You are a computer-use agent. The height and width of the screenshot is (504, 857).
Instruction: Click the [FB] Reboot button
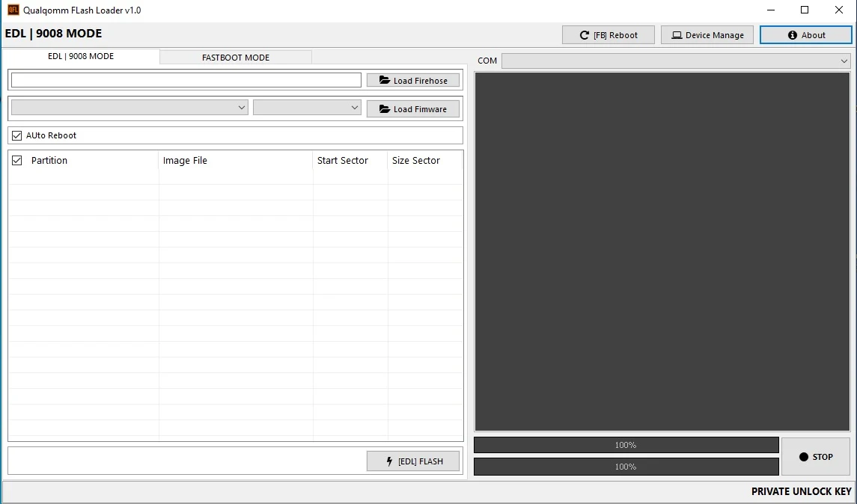tap(608, 35)
